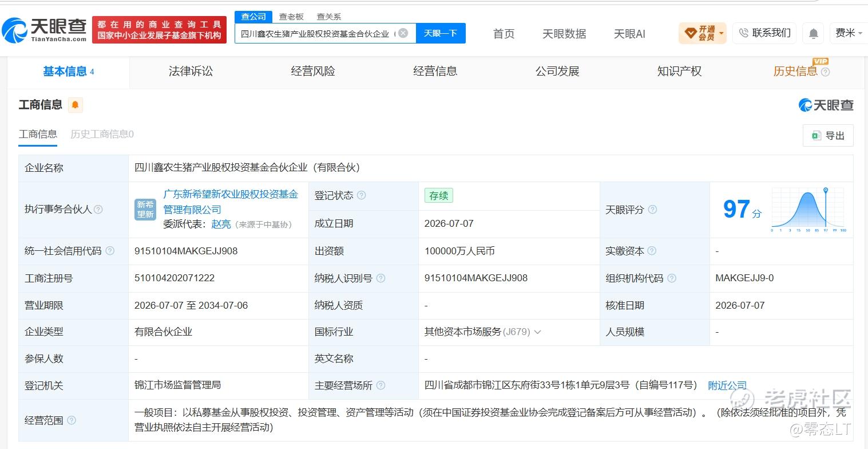Viewport: 868px width, 449px height.
Task: Select the 工商信息 sub-tab
Action: coord(38,134)
